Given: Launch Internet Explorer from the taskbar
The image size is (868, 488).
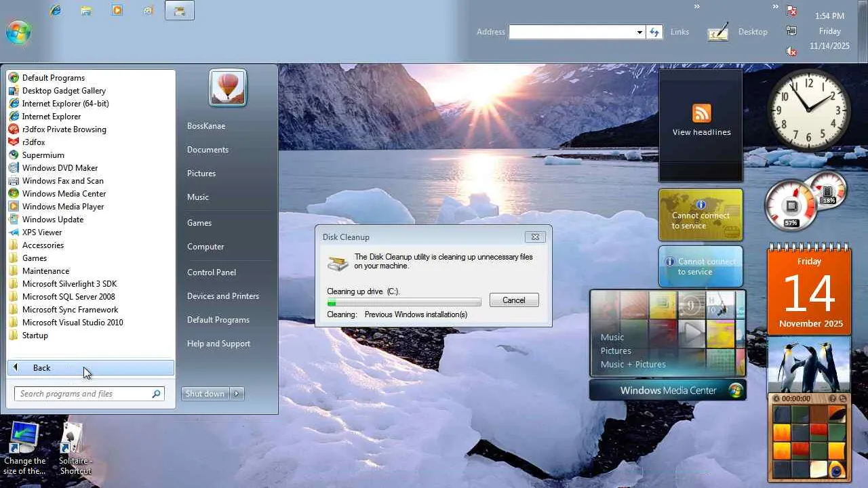Looking at the screenshot, I should coord(55,10).
